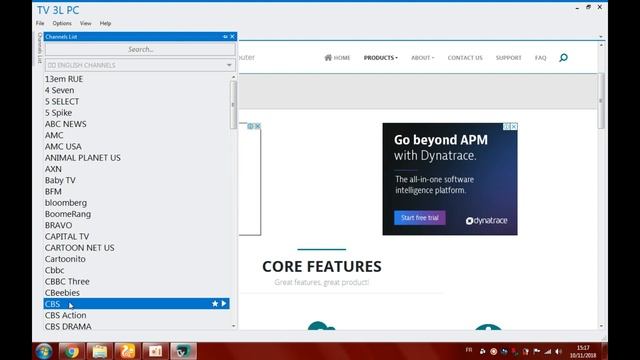Select the CBeebies channel
Screen dimensions: 640x360
coord(136,293)
